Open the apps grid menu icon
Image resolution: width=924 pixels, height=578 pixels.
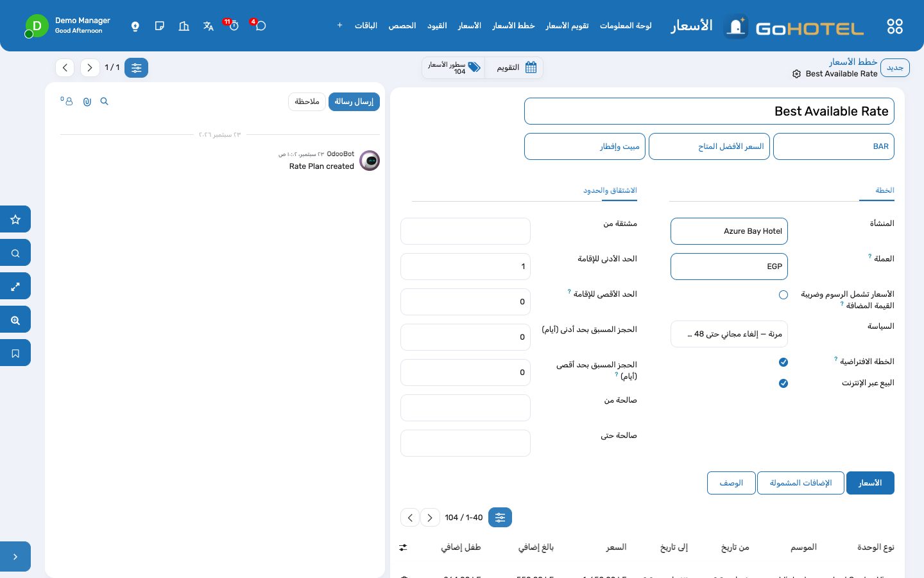pos(894,26)
